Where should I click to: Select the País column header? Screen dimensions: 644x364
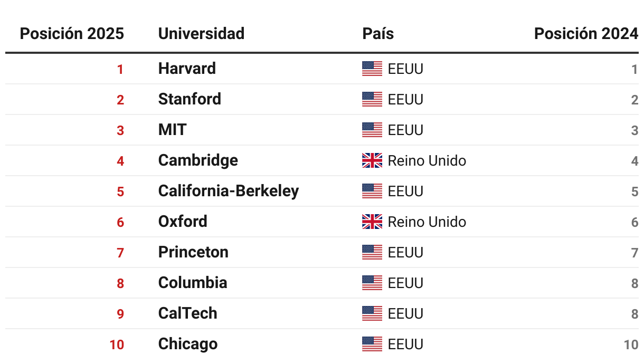point(378,34)
